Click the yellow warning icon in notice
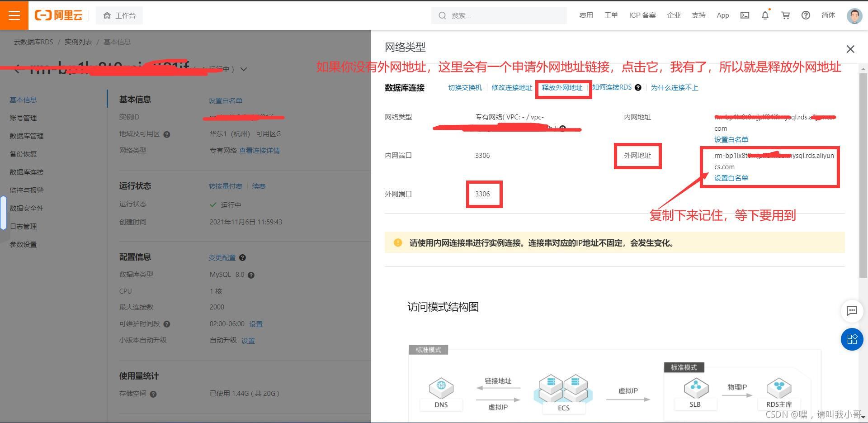The image size is (868, 423). point(398,242)
